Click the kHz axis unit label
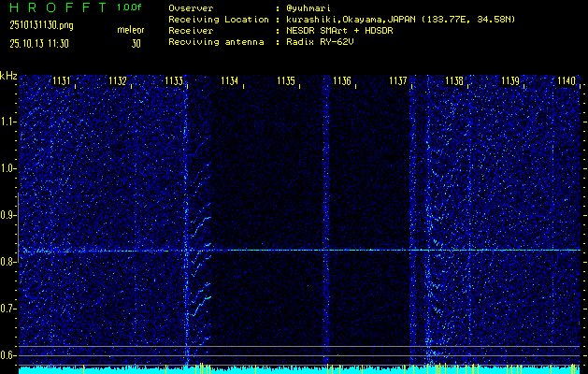 tap(8, 76)
